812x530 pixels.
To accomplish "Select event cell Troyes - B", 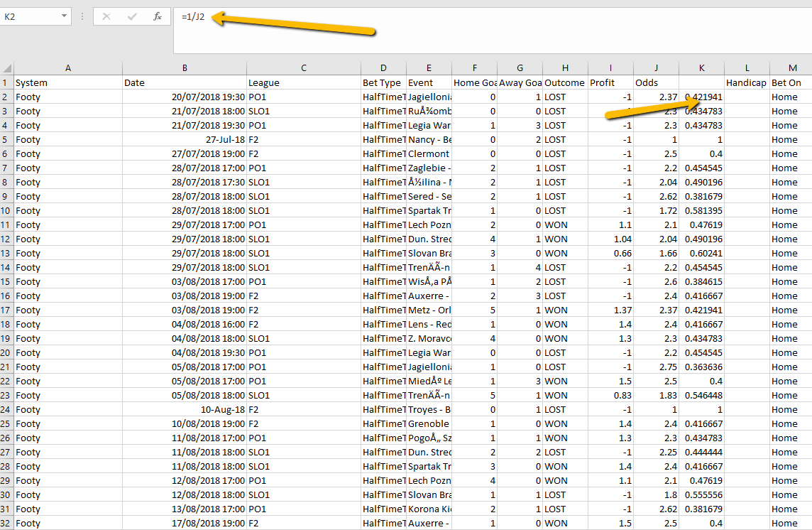I will click(x=429, y=410).
